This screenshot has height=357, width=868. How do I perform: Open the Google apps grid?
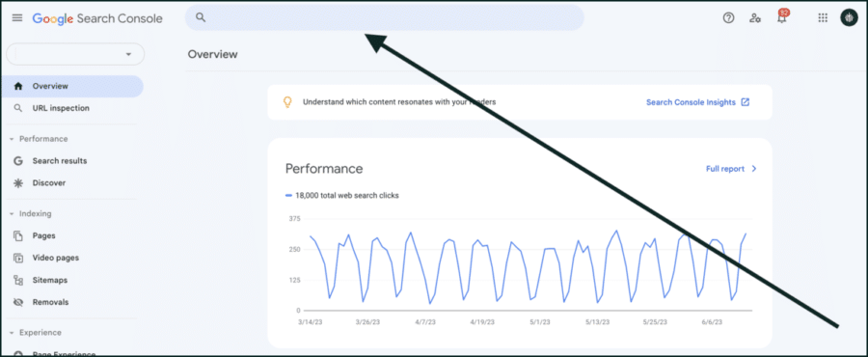[823, 17]
